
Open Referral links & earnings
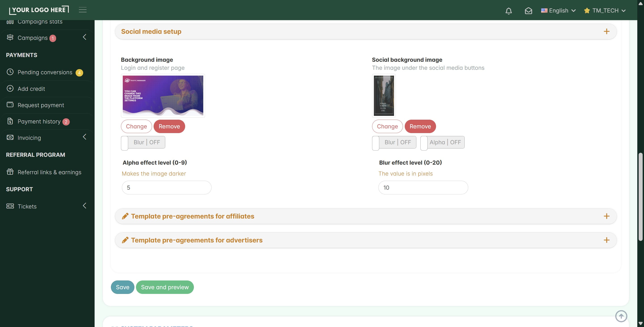click(x=49, y=172)
